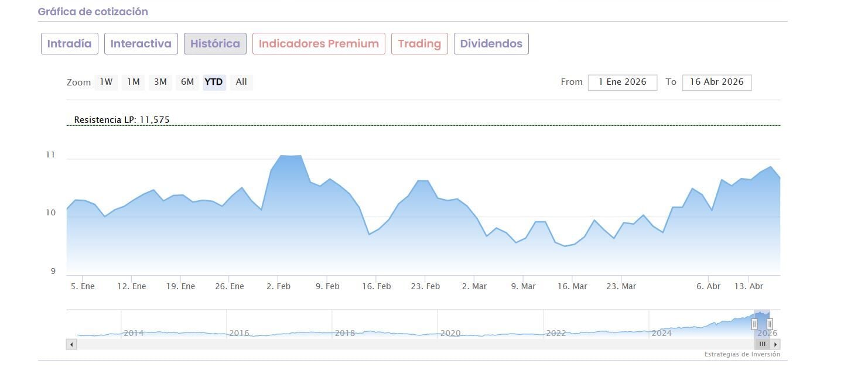This screenshot has height=374, width=868.
Task: Show the Dividendos tab
Action: pyautogui.click(x=491, y=44)
